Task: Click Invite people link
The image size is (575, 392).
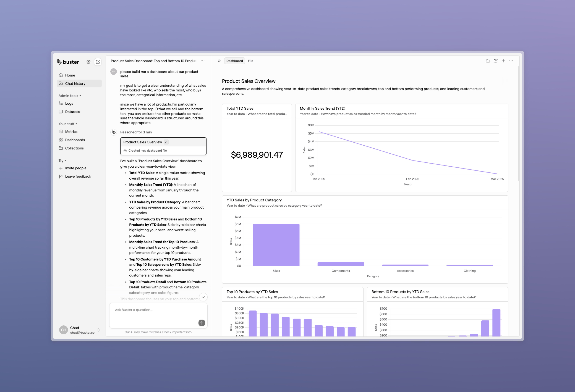Action: tap(76, 168)
